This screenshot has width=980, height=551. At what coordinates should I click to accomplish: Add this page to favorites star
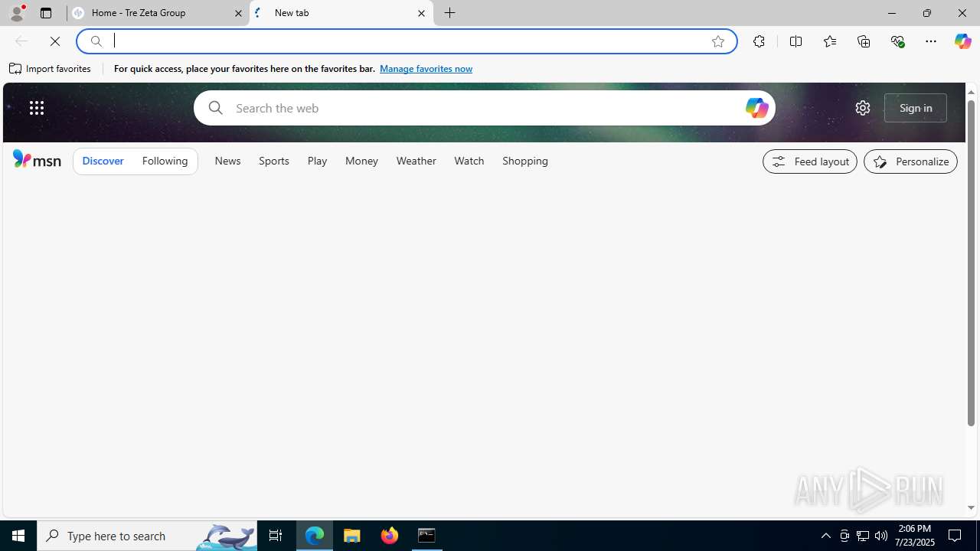coord(718,41)
